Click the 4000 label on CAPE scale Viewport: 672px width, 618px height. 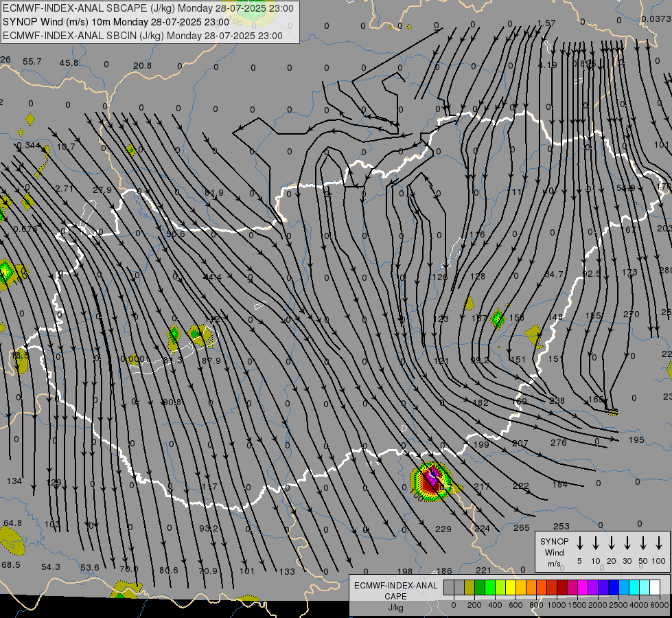pos(639,605)
